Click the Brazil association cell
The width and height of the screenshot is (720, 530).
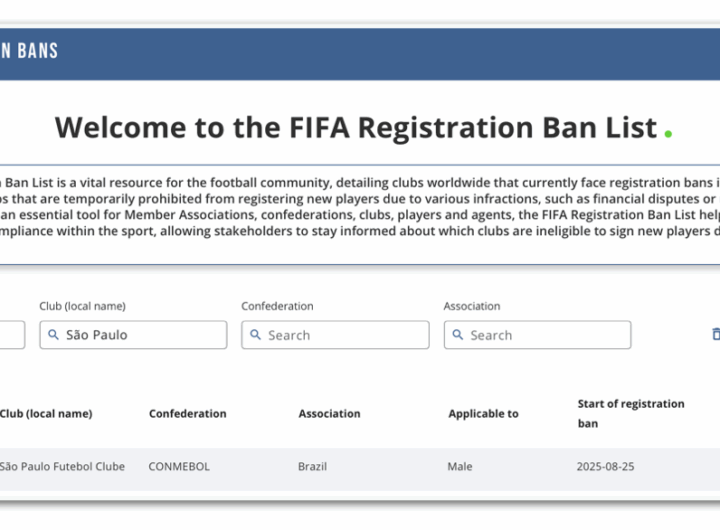pos(312,466)
